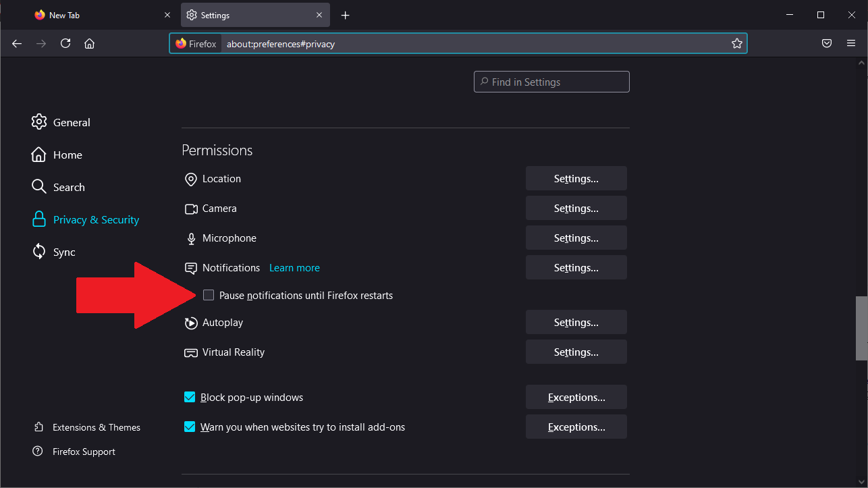This screenshot has height=488, width=868.
Task: Open Virtual Reality Settings button
Action: (576, 352)
